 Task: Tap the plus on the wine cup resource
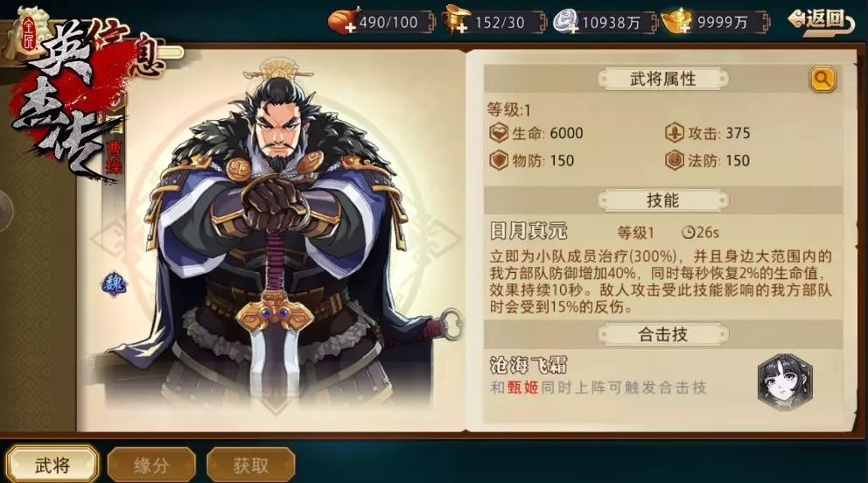tap(463, 28)
